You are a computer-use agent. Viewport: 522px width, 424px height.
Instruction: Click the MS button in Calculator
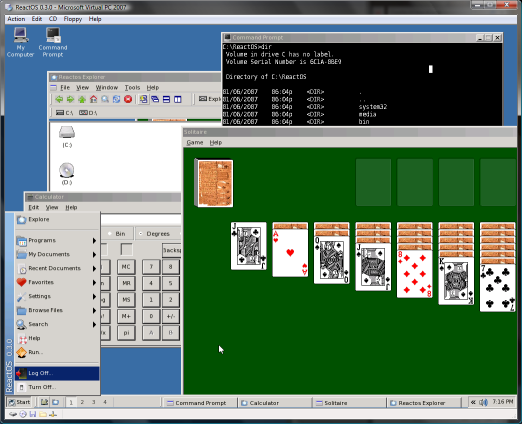(126, 300)
